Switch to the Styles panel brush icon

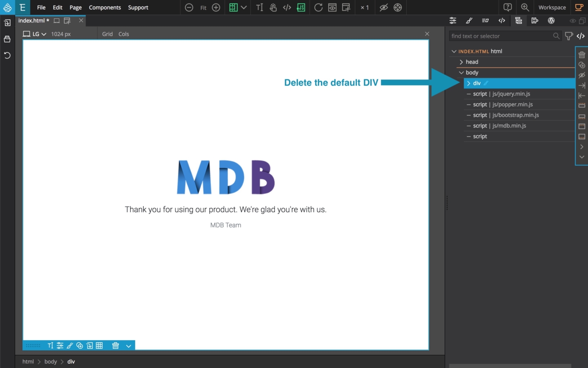click(469, 20)
